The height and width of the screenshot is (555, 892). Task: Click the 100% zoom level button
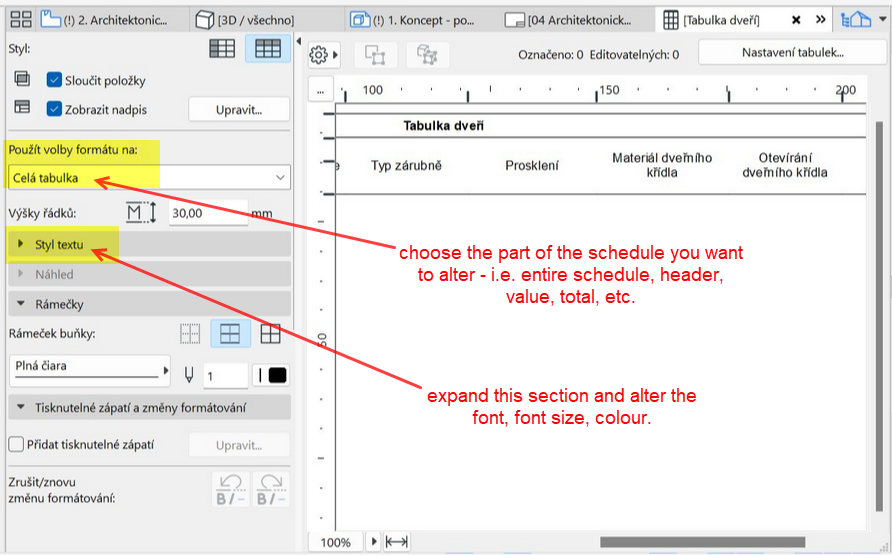point(336,542)
